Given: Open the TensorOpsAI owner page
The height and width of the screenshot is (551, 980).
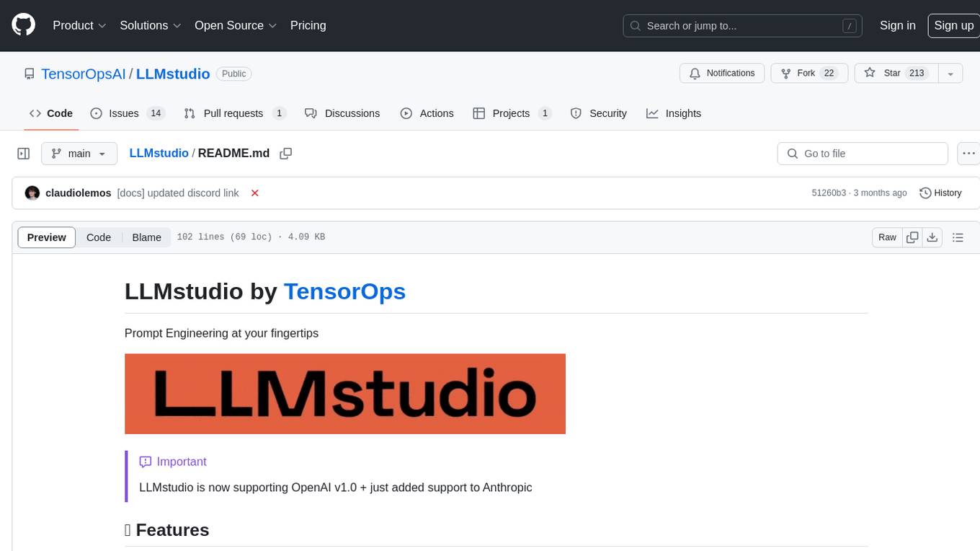Looking at the screenshot, I should coord(84,74).
